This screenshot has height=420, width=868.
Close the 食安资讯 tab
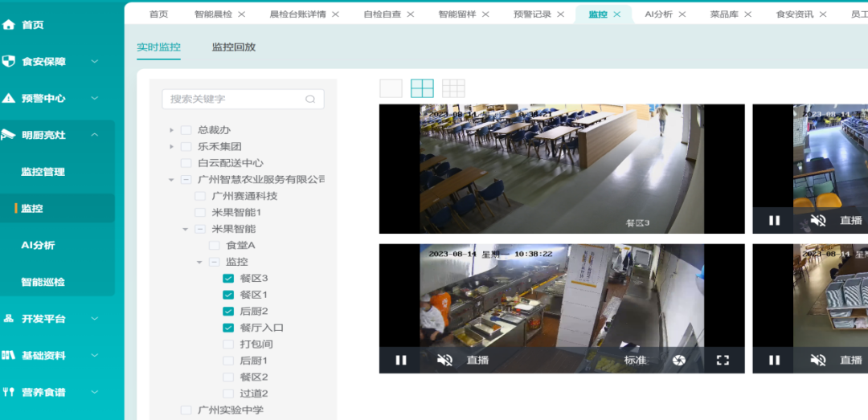[823, 14]
